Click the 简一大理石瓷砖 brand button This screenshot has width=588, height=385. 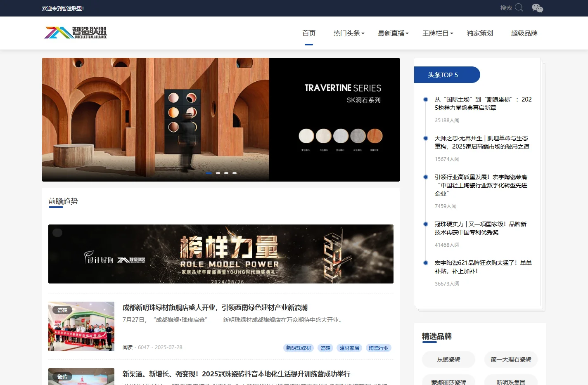pos(511,359)
